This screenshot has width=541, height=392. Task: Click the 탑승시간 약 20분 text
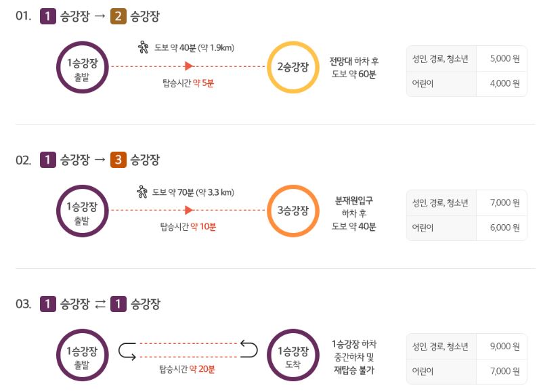(x=187, y=369)
